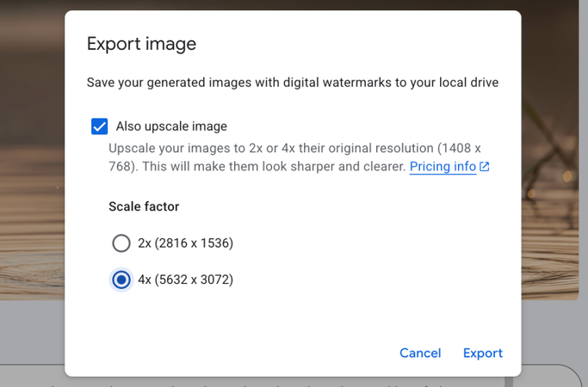Uncheck the Also upscale image checkbox

[x=99, y=126]
